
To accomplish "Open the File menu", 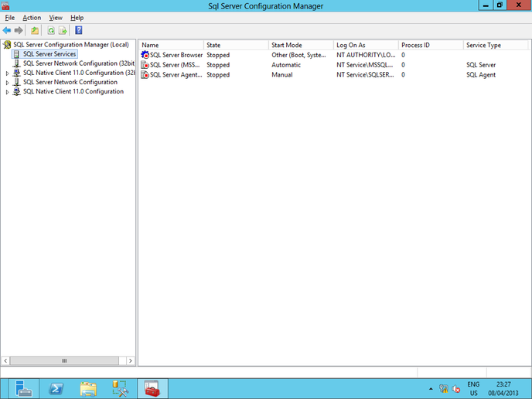I will click(x=10, y=18).
